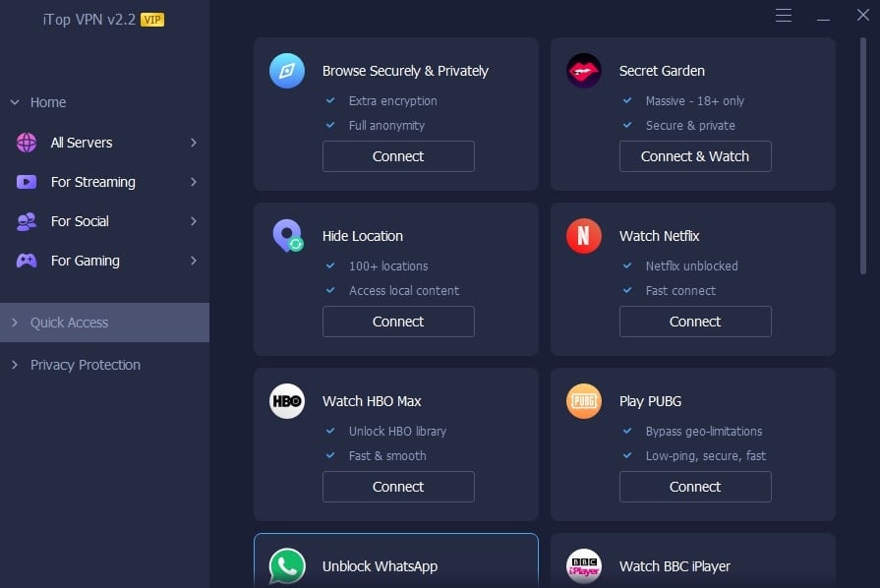The height and width of the screenshot is (588, 880).
Task: Click Connect & Watch for Secret Garden
Action: [x=695, y=156]
